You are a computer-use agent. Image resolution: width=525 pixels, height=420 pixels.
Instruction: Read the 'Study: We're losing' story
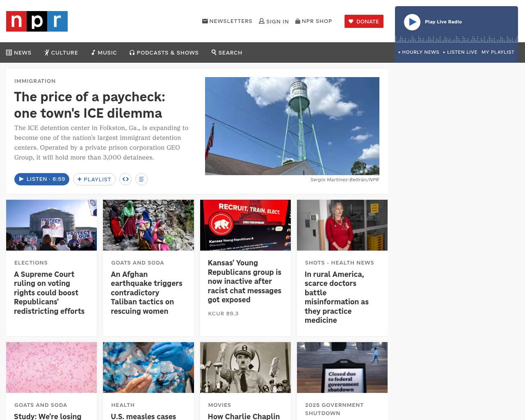click(x=48, y=416)
